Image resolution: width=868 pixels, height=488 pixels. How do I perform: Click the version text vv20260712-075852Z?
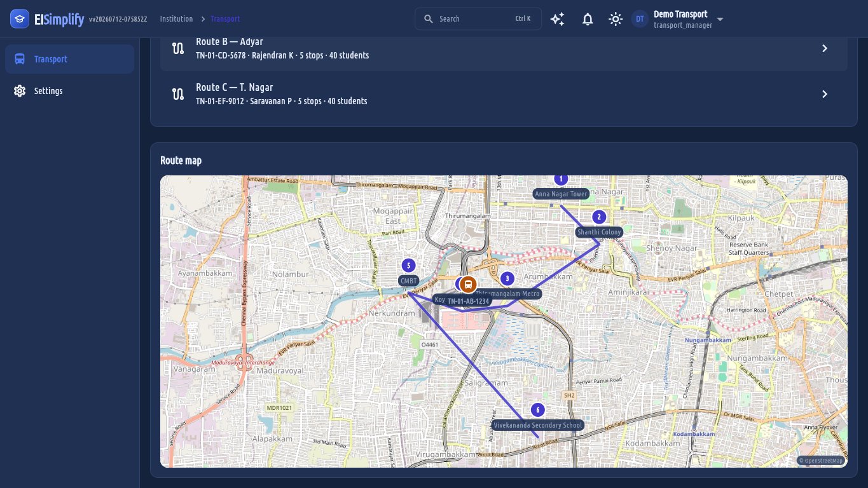tap(118, 20)
